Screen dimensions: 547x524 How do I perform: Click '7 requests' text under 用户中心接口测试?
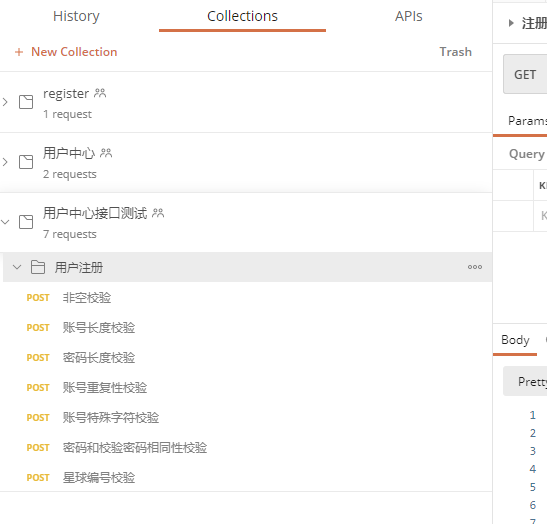click(x=70, y=234)
